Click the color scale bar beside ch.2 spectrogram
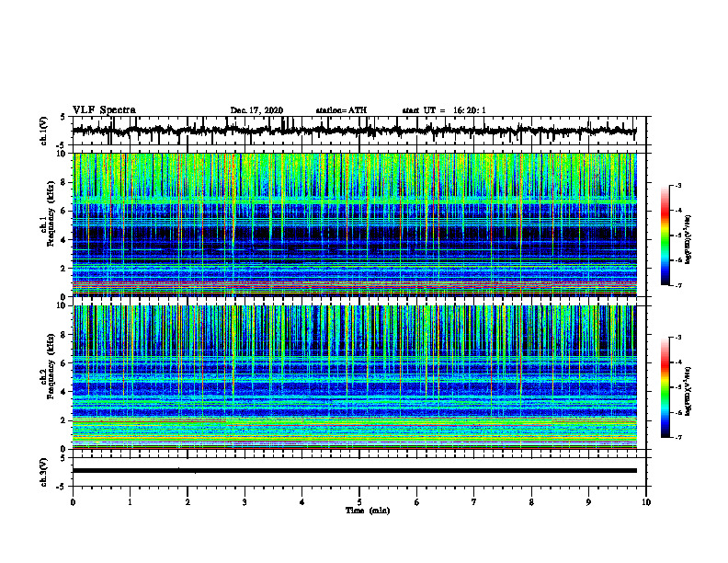728x563 pixels. (665, 387)
